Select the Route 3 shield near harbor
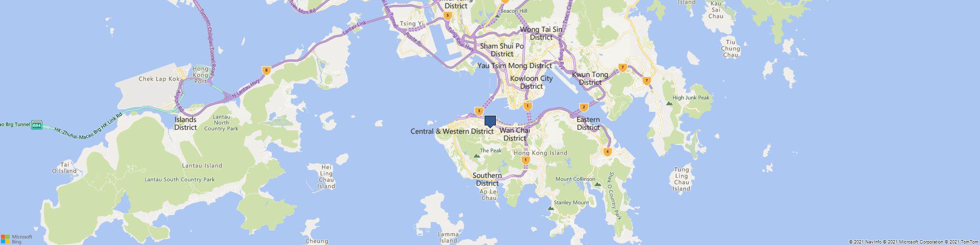The image size is (980, 245). tap(479, 111)
